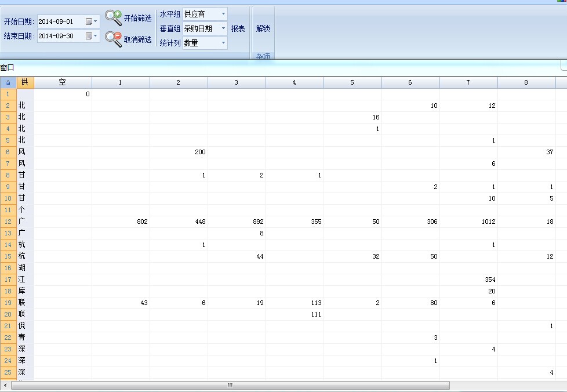Click the cell with value 16
This screenshot has width=567, height=392.
(x=352, y=117)
